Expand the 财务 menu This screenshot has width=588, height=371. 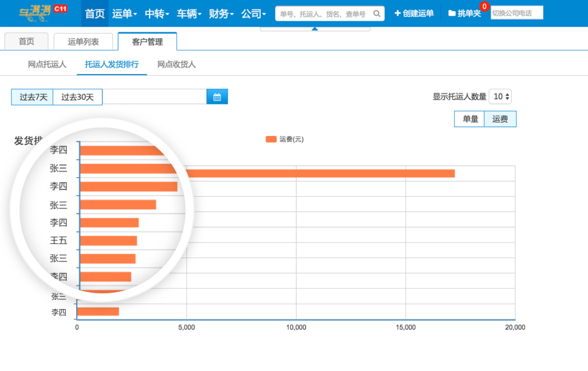click(221, 14)
